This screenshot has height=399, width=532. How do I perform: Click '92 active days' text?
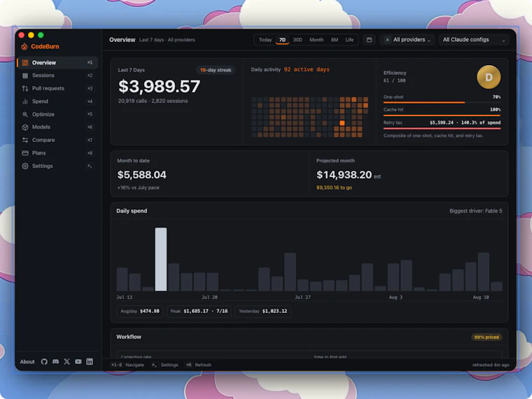(x=307, y=69)
